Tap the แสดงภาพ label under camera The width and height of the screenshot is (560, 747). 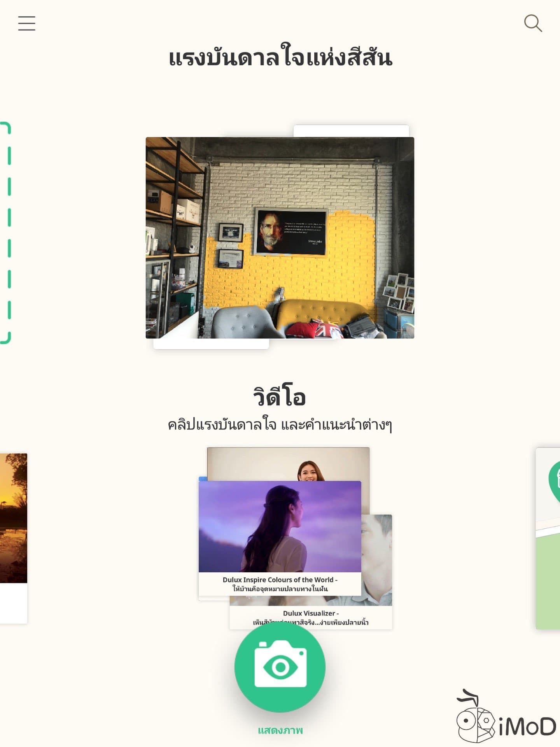coord(280,730)
